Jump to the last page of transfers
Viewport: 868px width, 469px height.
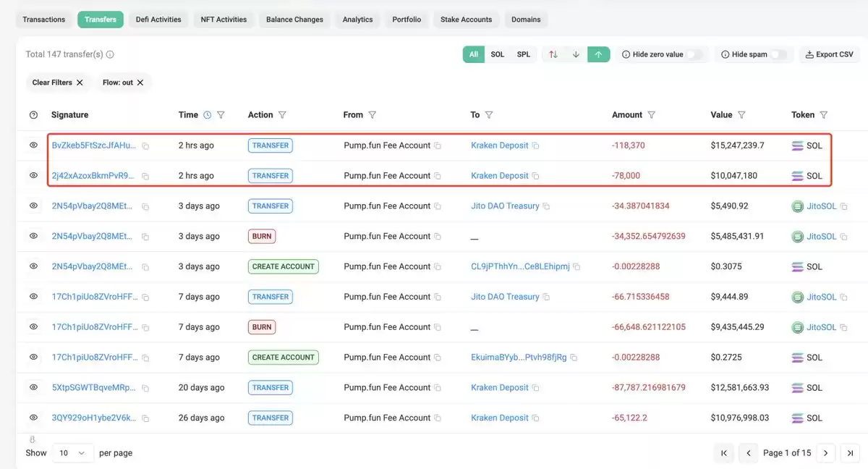click(x=850, y=453)
